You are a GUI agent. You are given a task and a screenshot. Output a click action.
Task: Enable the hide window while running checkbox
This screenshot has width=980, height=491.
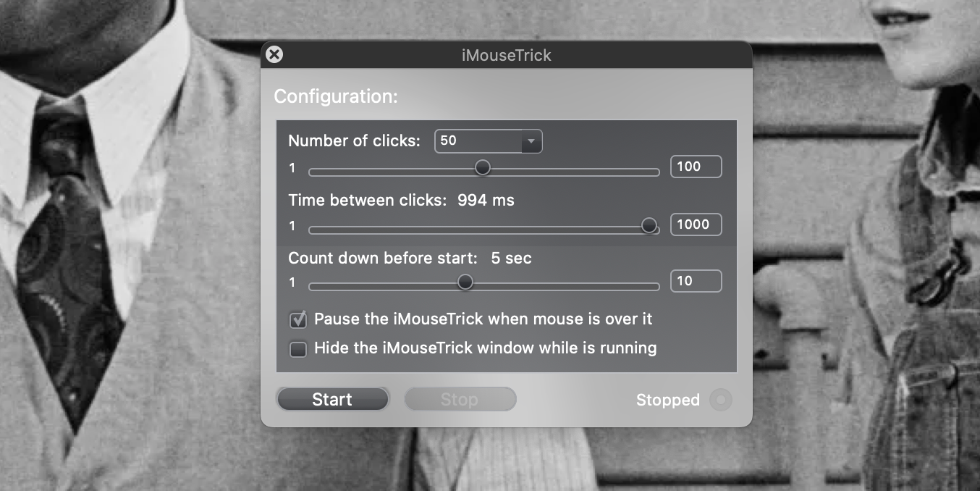coord(298,349)
